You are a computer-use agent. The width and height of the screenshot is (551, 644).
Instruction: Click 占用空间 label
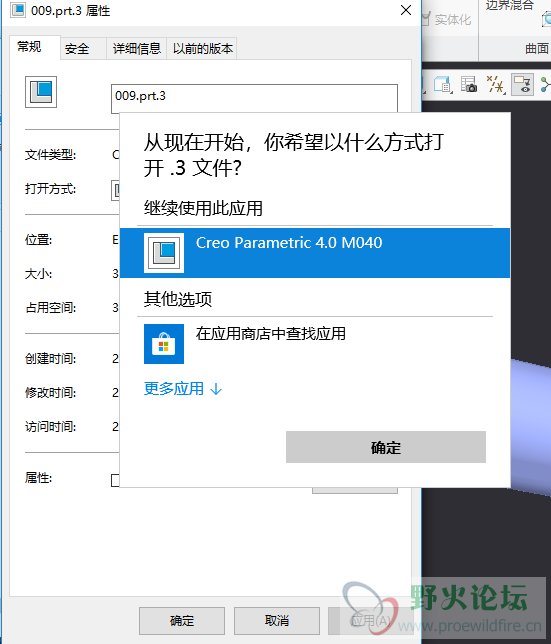(x=51, y=308)
